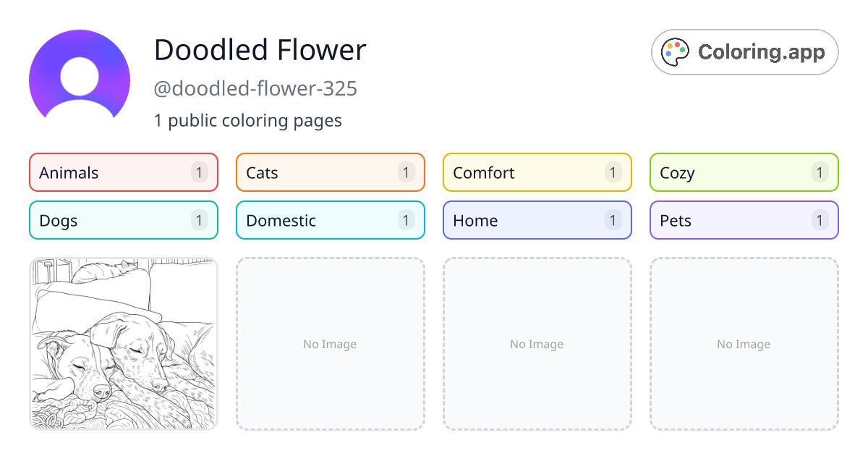
Task: Click the count badge on Animals tag
Action: click(200, 172)
